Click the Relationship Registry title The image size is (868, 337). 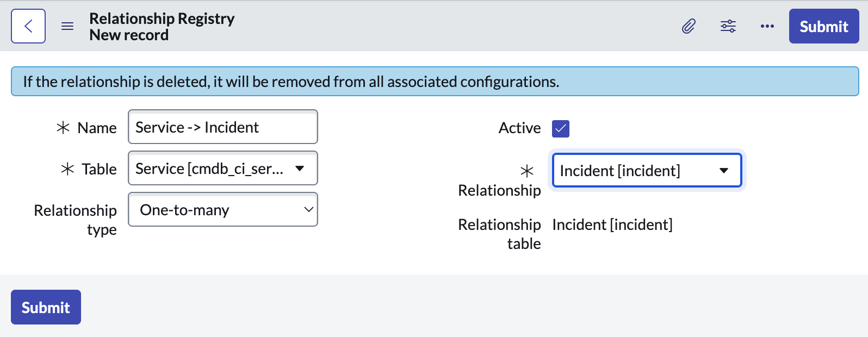[162, 18]
